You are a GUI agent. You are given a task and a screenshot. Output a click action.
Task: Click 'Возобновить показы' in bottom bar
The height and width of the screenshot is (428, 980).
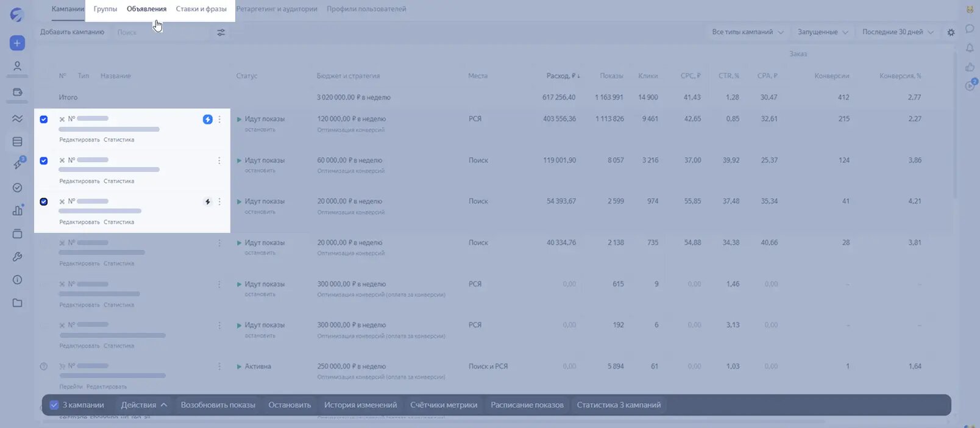(218, 405)
